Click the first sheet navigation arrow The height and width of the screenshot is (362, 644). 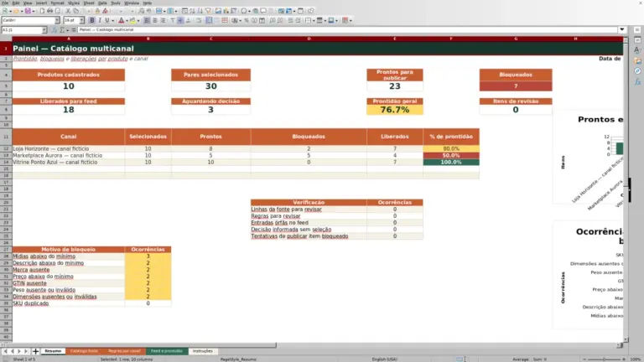pyautogui.click(x=5, y=351)
